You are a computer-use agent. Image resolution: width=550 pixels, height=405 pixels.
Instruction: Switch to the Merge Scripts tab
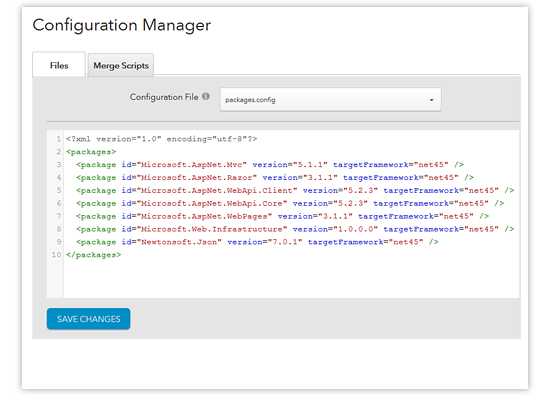pyautogui.click(x=121, y=65)
